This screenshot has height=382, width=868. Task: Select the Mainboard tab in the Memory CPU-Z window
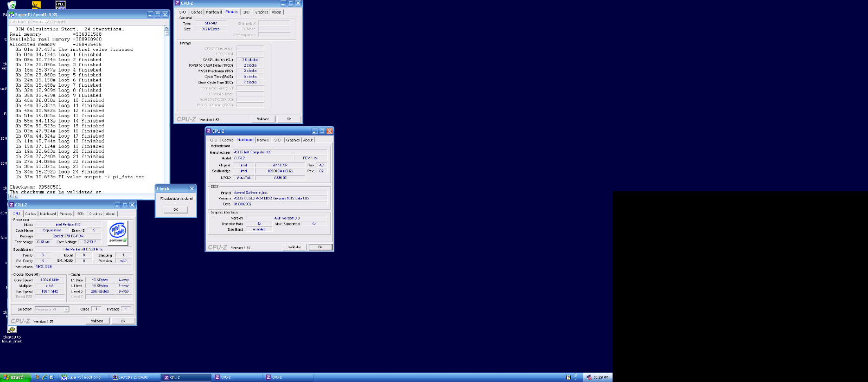pyautogui.click(x=214, y=12)
